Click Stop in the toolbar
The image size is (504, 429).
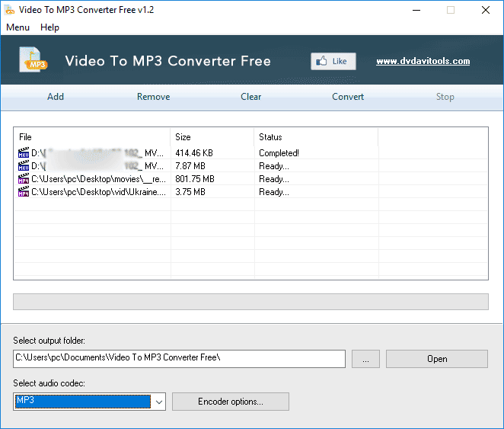(x=445, y=97)
